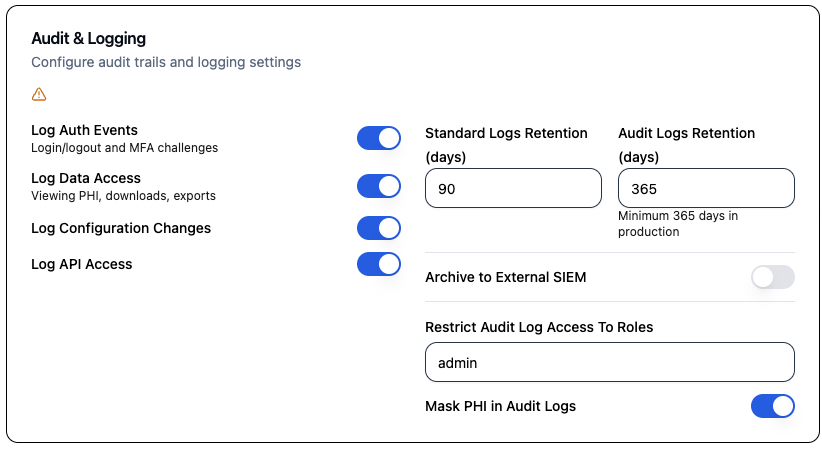Viewport: 822px width, 449px height.
Task: Click the Audit Logs Retention label
Action: point(686,133)
